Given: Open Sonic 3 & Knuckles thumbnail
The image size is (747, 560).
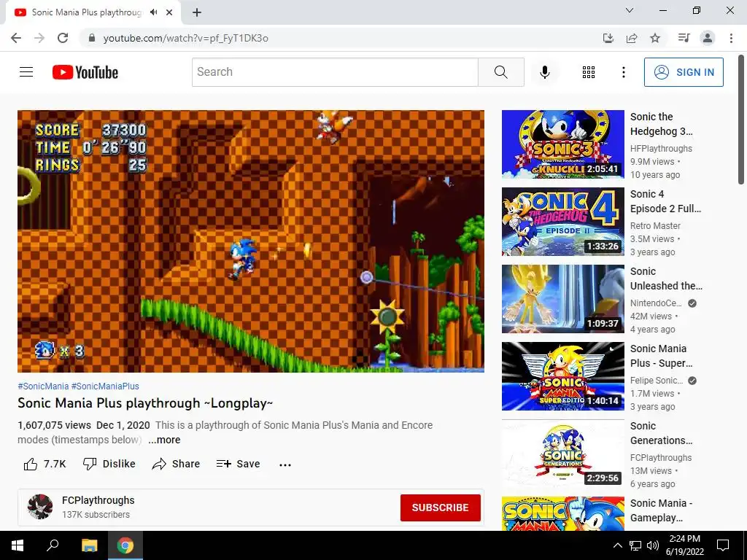Looking at the screenshot, I should pos(562,144).
